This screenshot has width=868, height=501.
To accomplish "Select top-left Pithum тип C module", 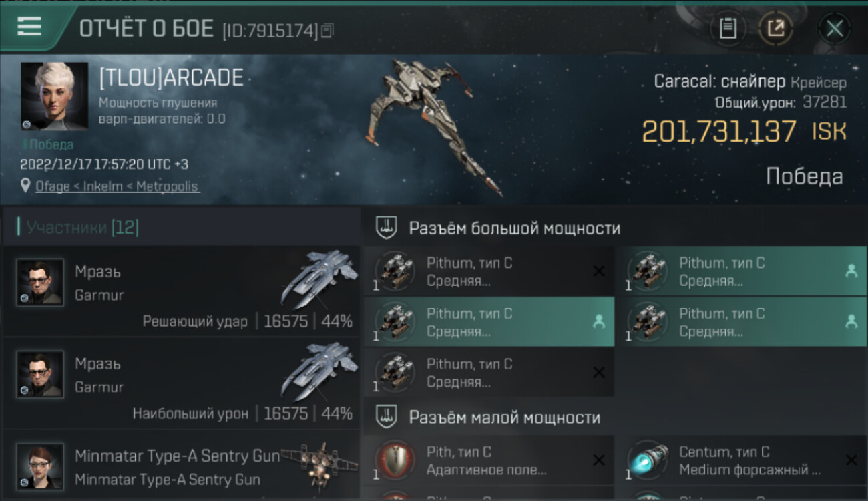I will tap(489, 271).
